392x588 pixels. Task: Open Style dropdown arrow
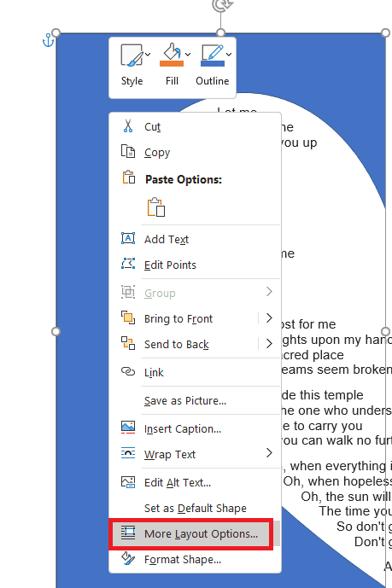coord(148,55)
